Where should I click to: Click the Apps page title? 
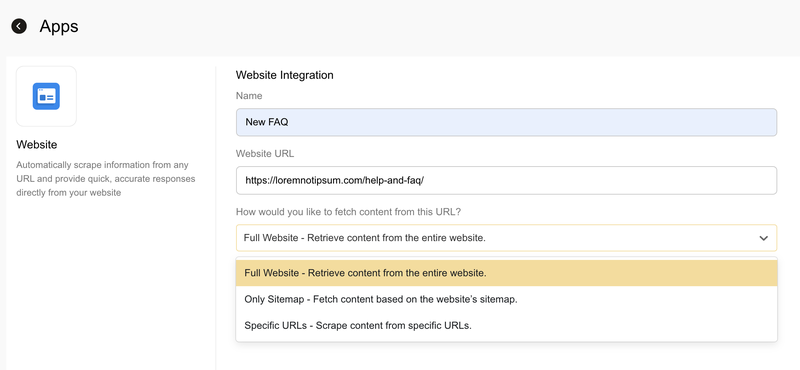59,26
